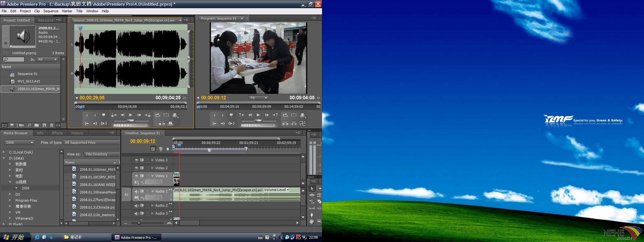
Task: Go to In point in Source monitor
Action: [87, 123]
